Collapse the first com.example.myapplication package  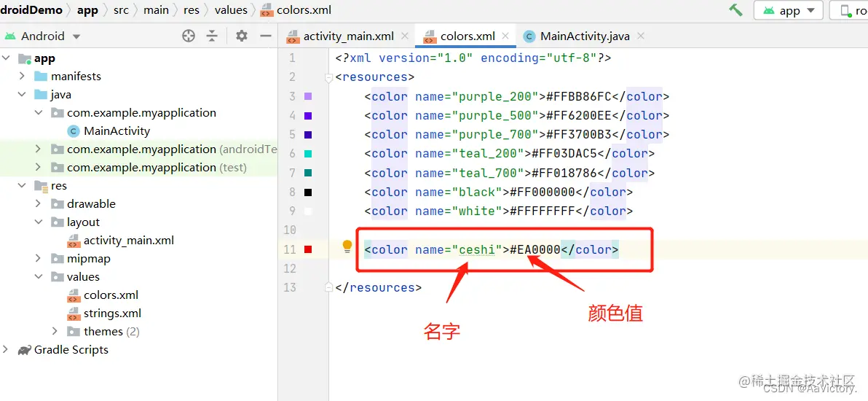tap(38, 112)
